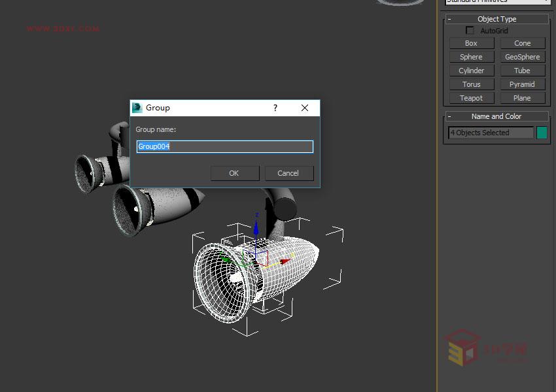Create a Torus primitive
556x392 pixels.
pos(470,84)
